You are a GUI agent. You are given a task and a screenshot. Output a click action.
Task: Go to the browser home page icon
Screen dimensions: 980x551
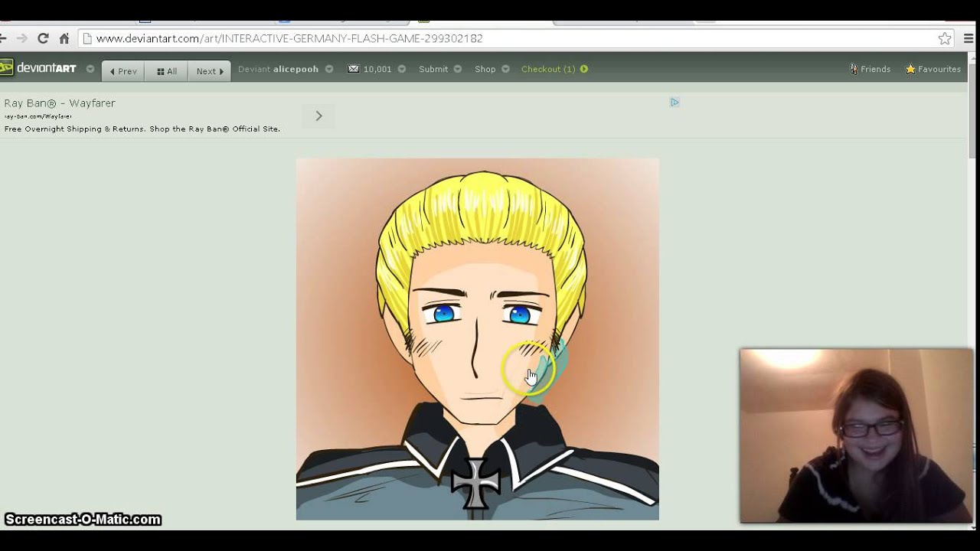(64, 38)
